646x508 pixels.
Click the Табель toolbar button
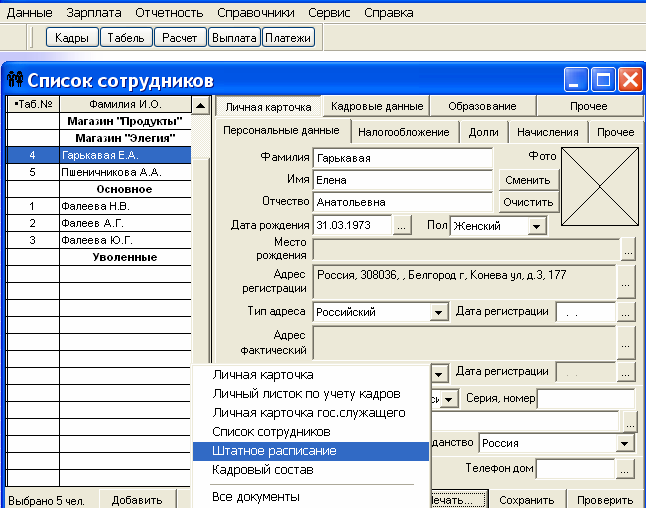click(x=126, y=37)
